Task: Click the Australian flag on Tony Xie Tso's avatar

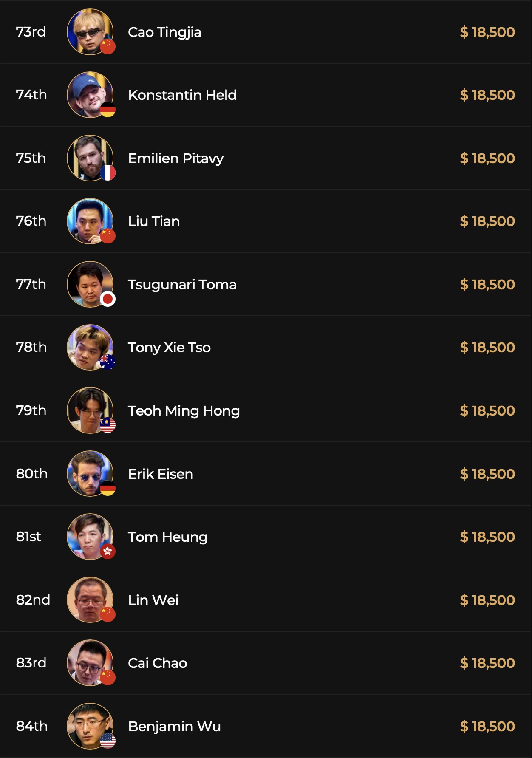Action: pos(108,362)
